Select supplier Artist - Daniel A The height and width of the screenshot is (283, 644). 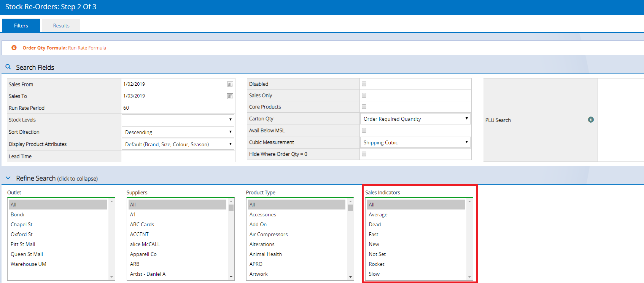[x=177, y=274]
